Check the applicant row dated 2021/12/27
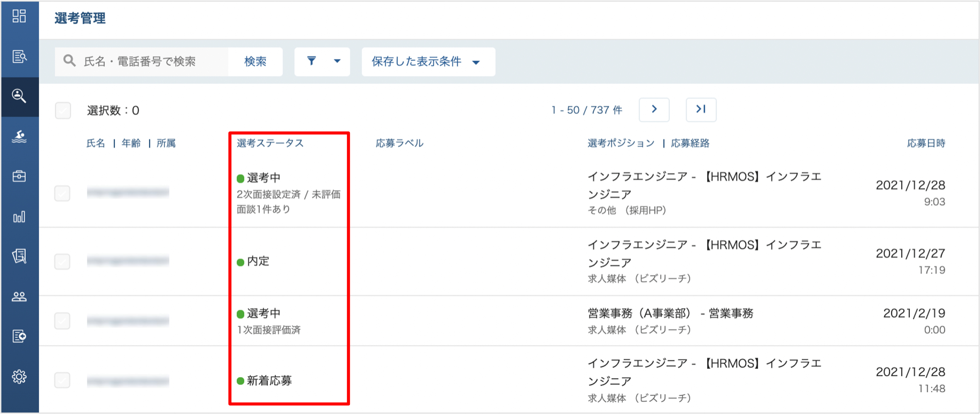Screen dimensions: 980x414 pos(62,262)
